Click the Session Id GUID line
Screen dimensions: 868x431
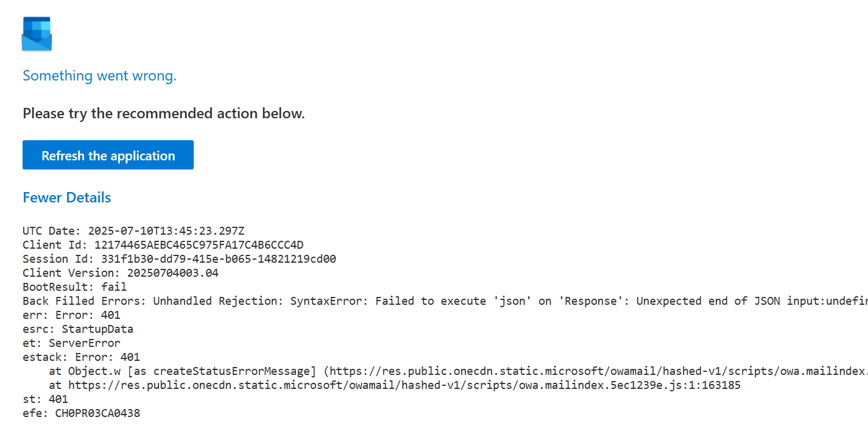(x=179, y=259)
